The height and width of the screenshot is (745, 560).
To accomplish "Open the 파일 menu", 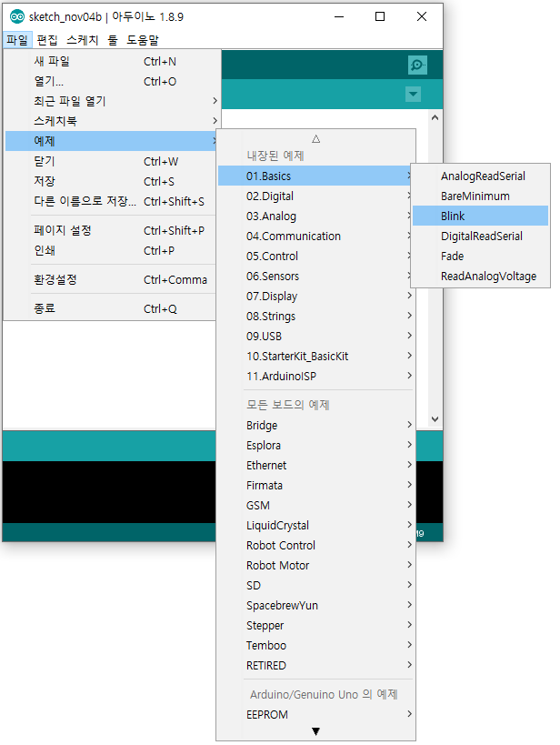I will 17,40.
